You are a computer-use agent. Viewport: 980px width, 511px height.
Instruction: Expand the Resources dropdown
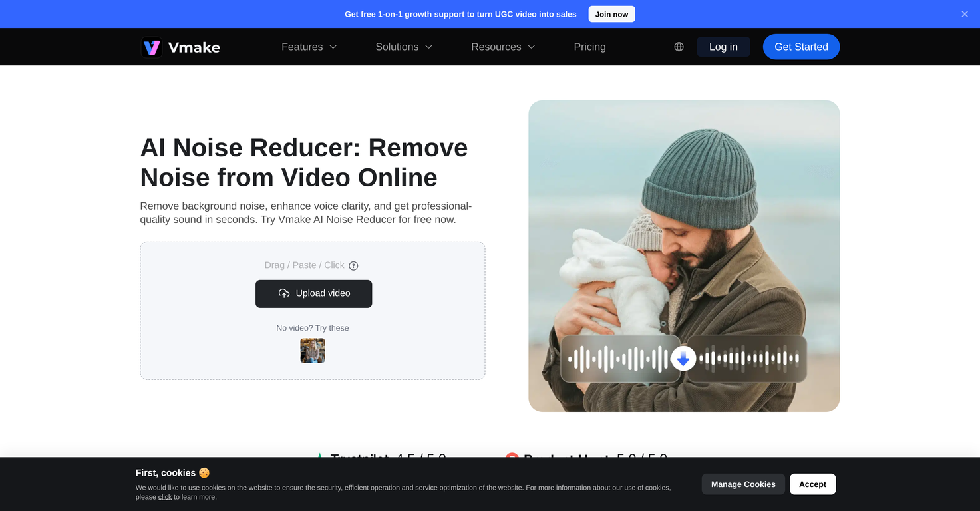point(503,47)
